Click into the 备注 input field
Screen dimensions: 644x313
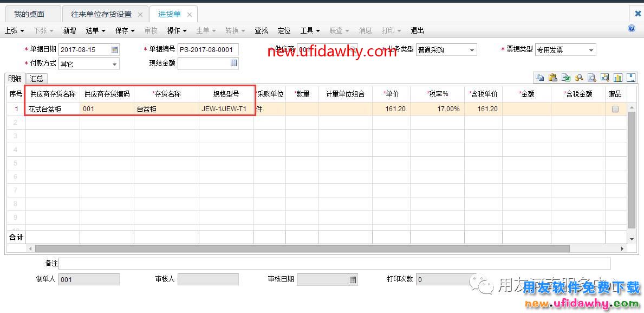click(334, 264)
